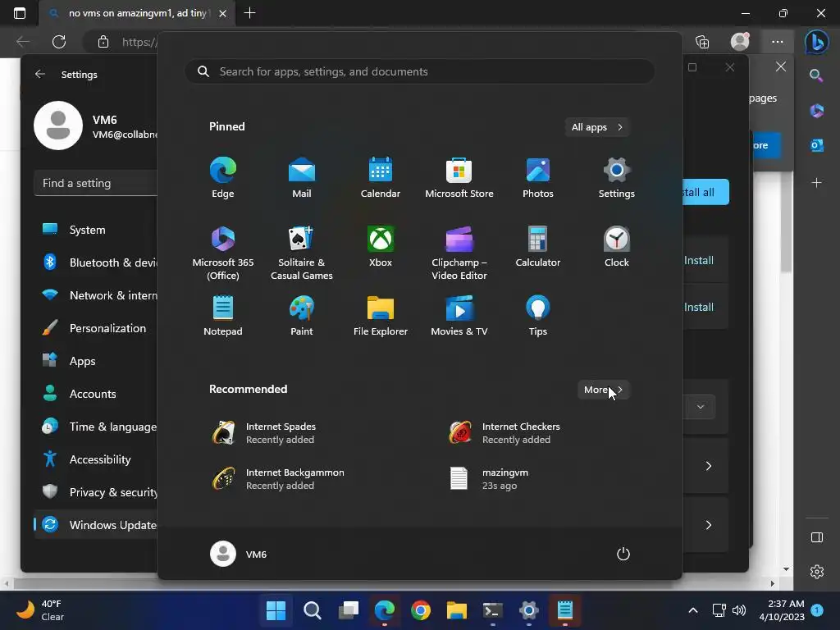
Task: Open Edge from pinned apps
Action: [223, 178]
